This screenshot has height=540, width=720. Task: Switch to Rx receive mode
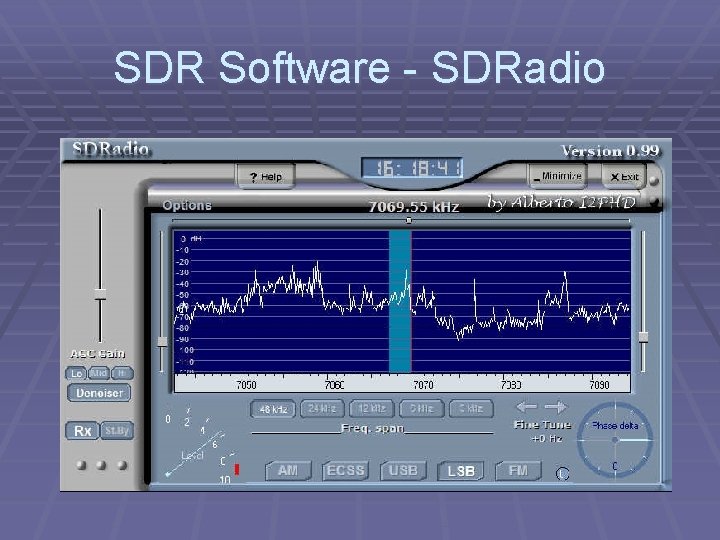82,431
